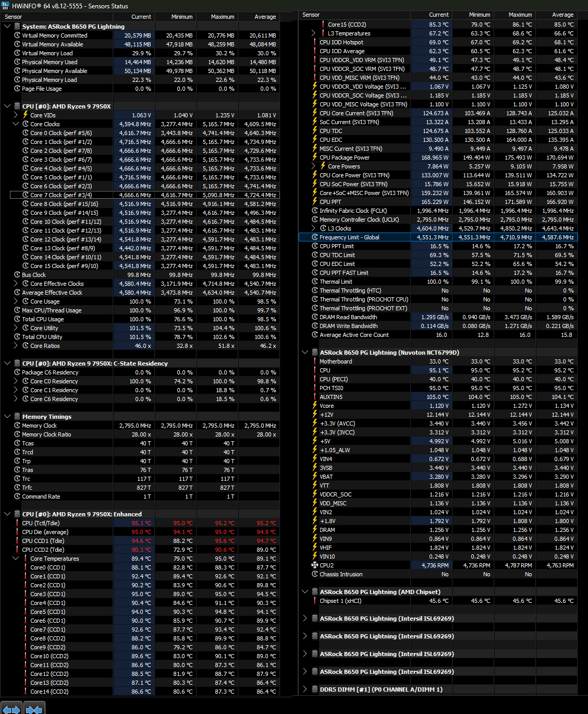Select the Core14 (CCD2) temperature row
Image resolution: width=588 pixels, height=714 pixels.
click(145, 692)
